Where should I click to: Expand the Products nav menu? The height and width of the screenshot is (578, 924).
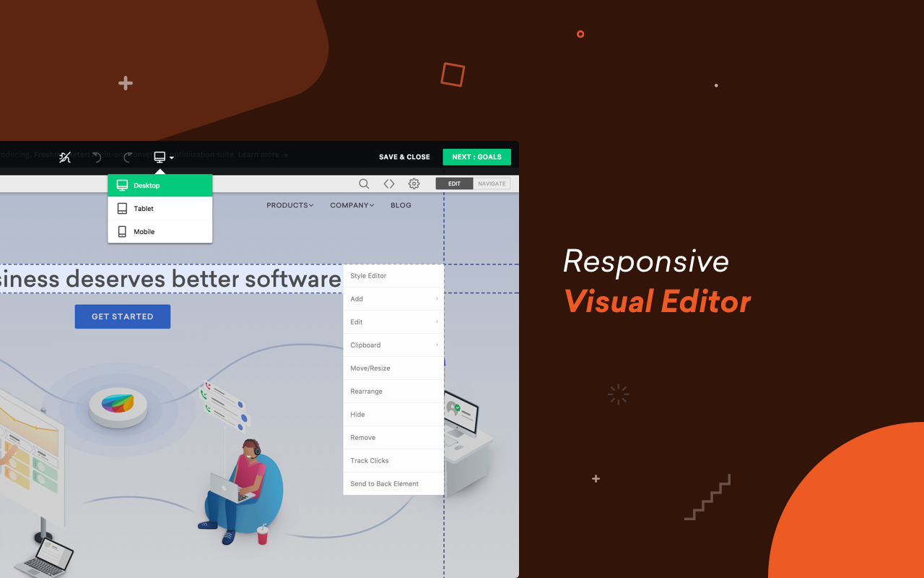(289, 205)
